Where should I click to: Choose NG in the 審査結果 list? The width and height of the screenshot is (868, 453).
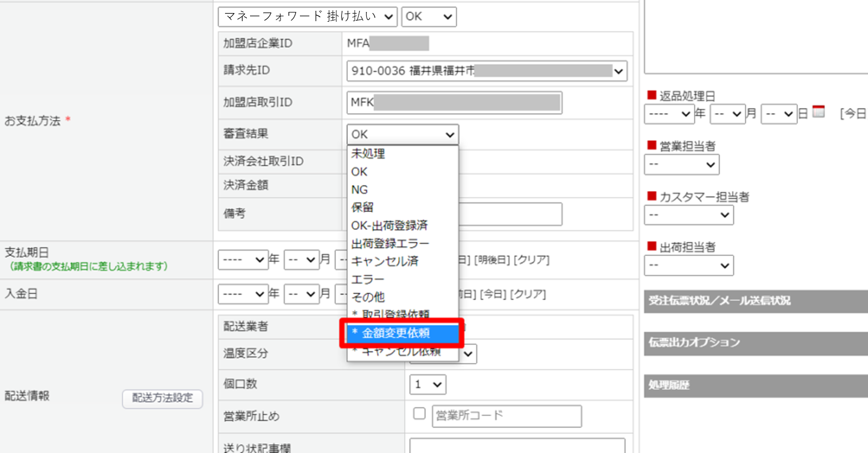click(403, 189)
